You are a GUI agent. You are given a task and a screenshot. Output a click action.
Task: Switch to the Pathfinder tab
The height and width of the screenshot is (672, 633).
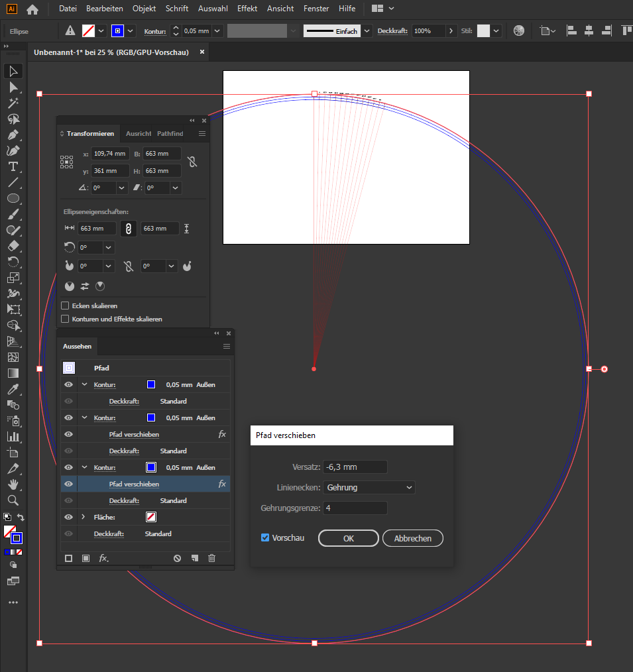170,133
